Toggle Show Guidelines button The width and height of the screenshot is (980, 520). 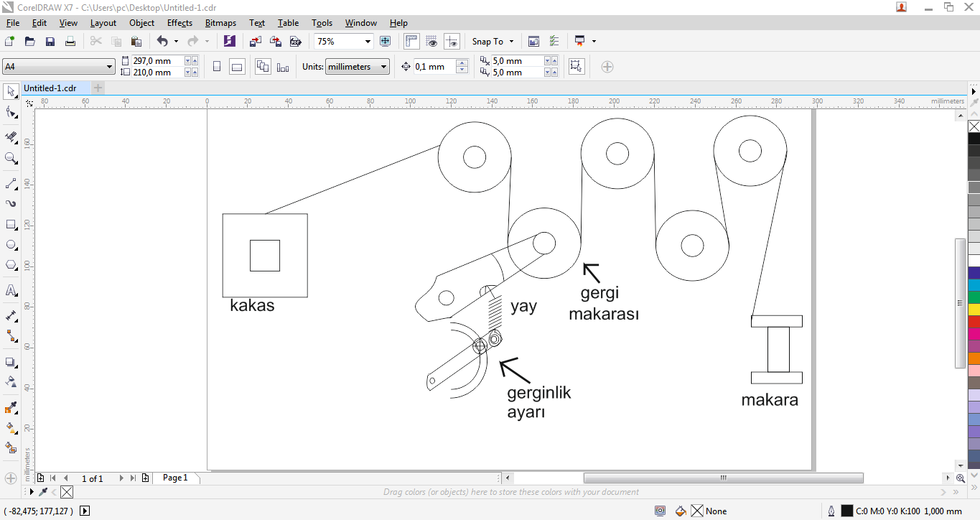pos(452,42)
